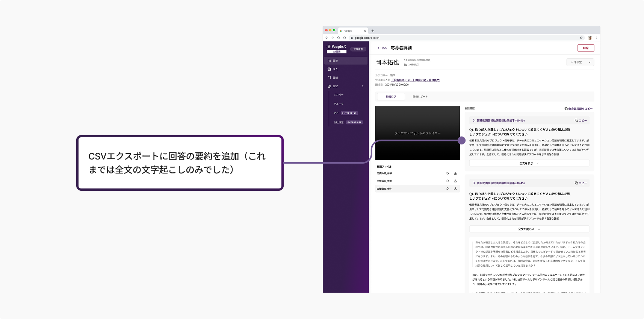Copy all conversation history with 全会話履歴をコピー

pos(579,109)
